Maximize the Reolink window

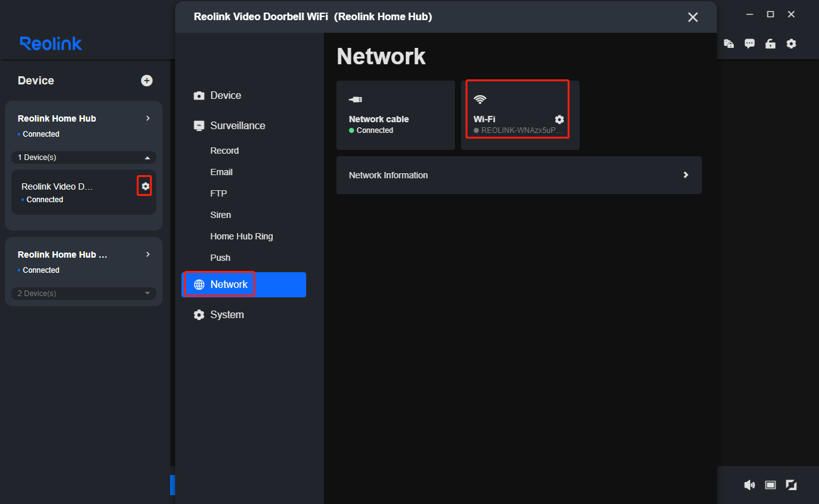[x=770, y=14]
